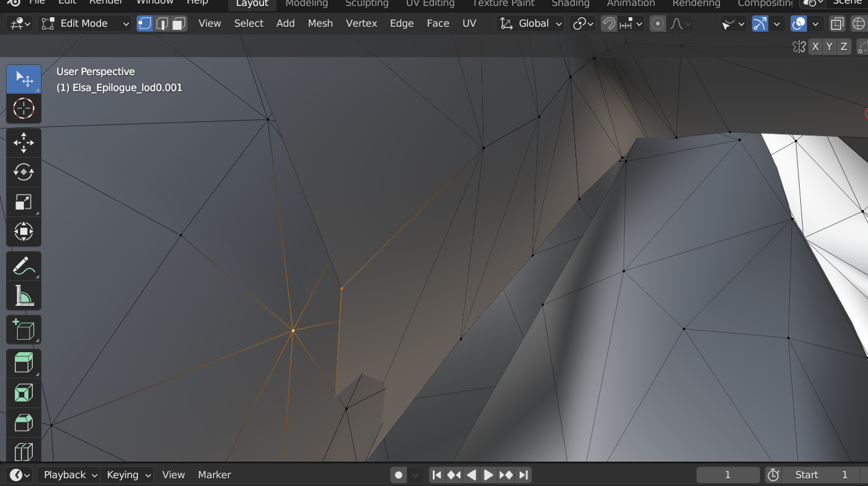Toggle X axis mirror
Screen dimensions: 868x486
point(815,46)
